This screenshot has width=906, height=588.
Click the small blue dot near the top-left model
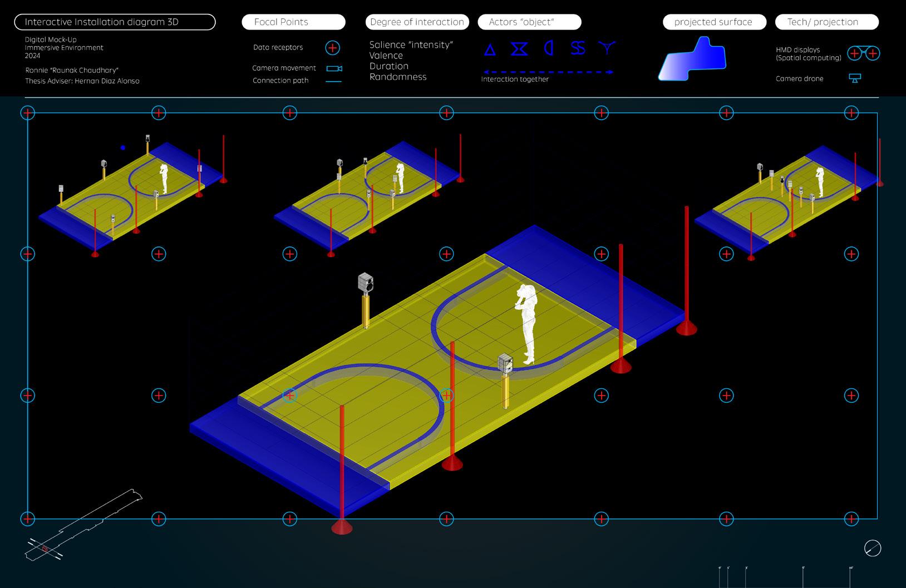click(123, 148)
